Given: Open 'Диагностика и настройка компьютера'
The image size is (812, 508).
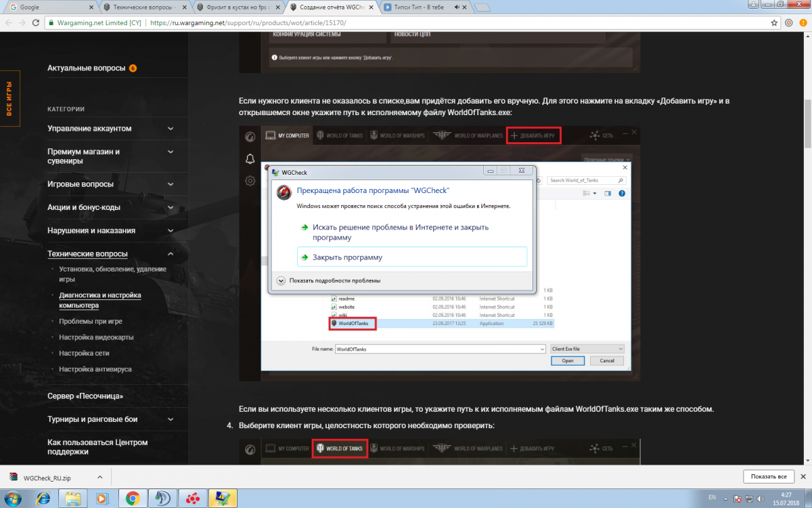Looking at the screenshot, I should [100, 300].
